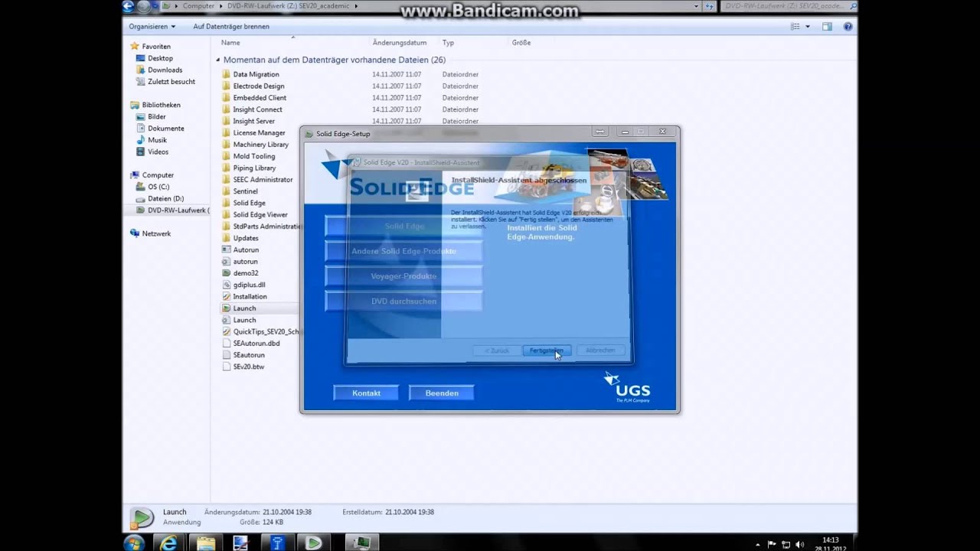This screenshot has width=980, height=551.
Task: Select the Piping Library folder icon
Action: pos(226,168)
